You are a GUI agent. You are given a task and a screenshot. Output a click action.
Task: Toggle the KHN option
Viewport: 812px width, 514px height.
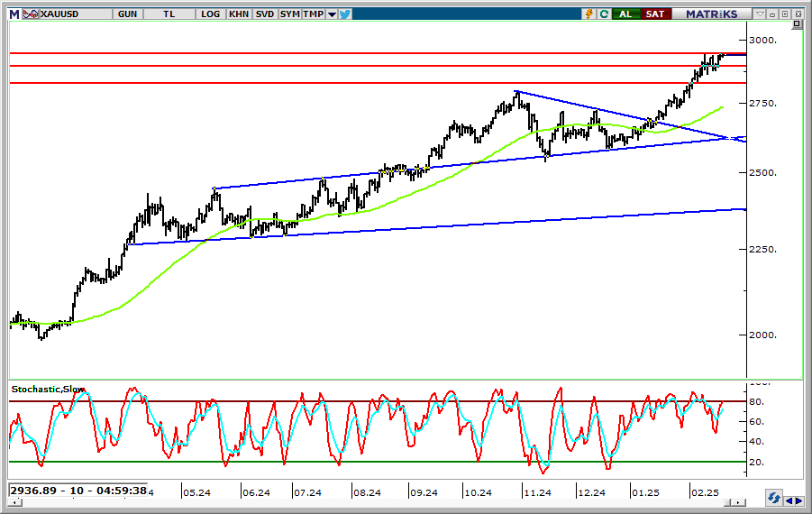[239, 14]
